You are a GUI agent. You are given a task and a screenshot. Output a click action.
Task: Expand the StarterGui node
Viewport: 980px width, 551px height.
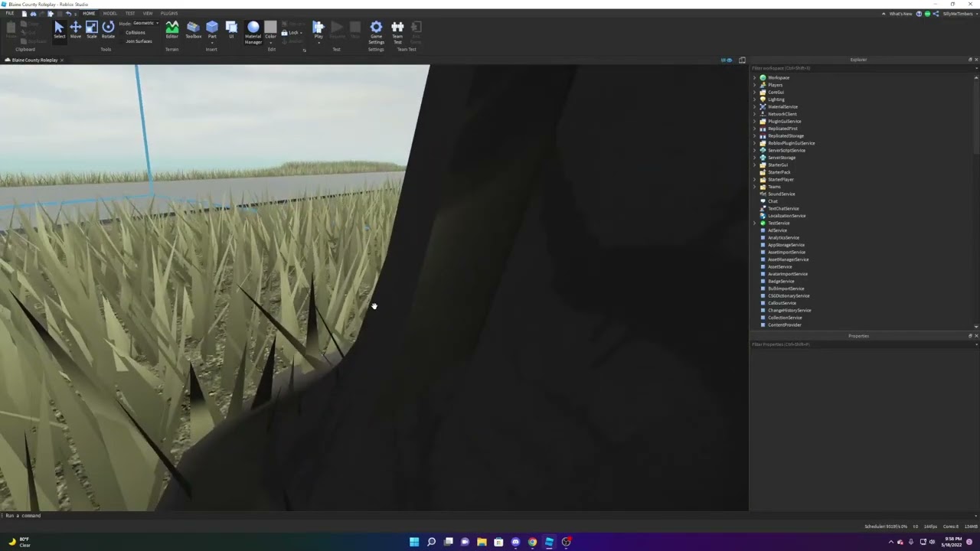(x=755, y=165)
